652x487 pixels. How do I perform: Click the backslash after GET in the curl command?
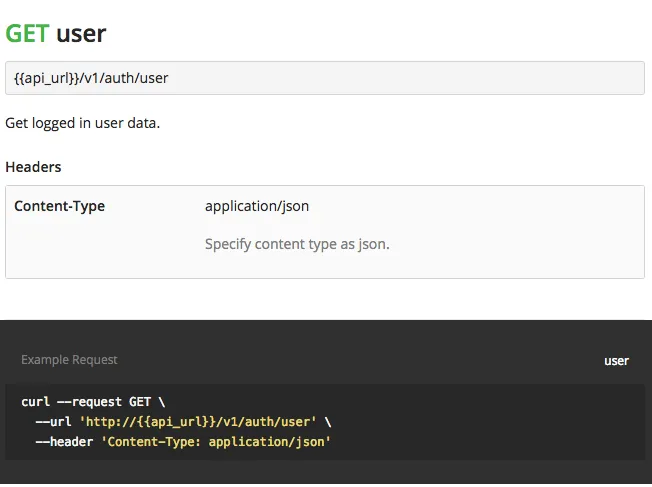click(x=162, y=402)
